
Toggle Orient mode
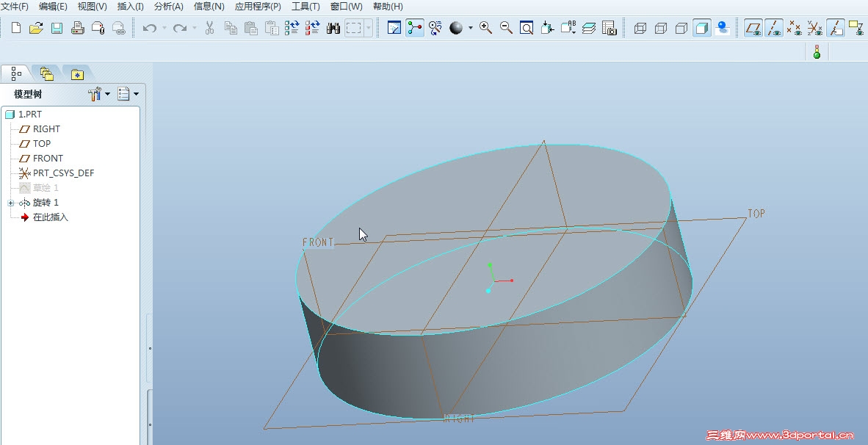pyautogui.click(x=435, y=28)
